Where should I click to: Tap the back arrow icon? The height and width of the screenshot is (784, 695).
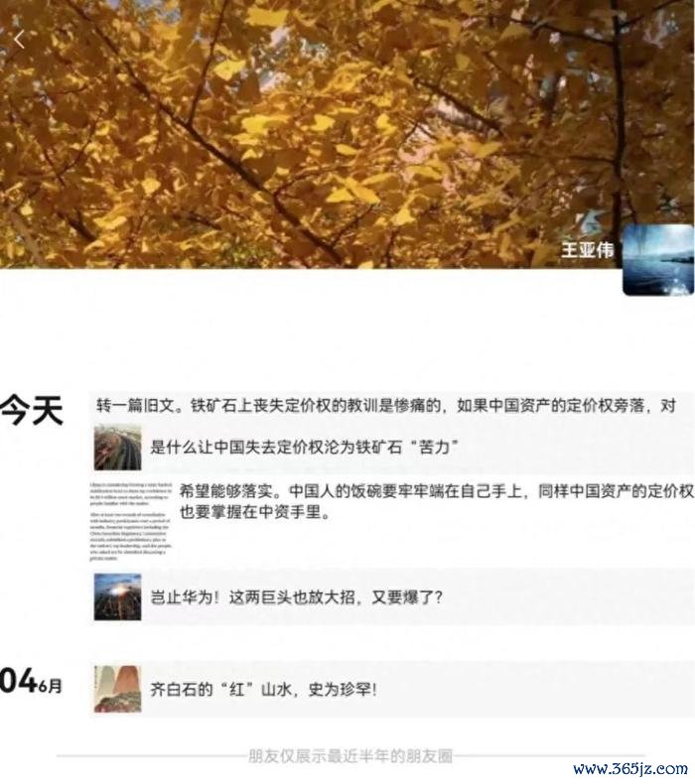pyautogui.click(x=19, y=39)
